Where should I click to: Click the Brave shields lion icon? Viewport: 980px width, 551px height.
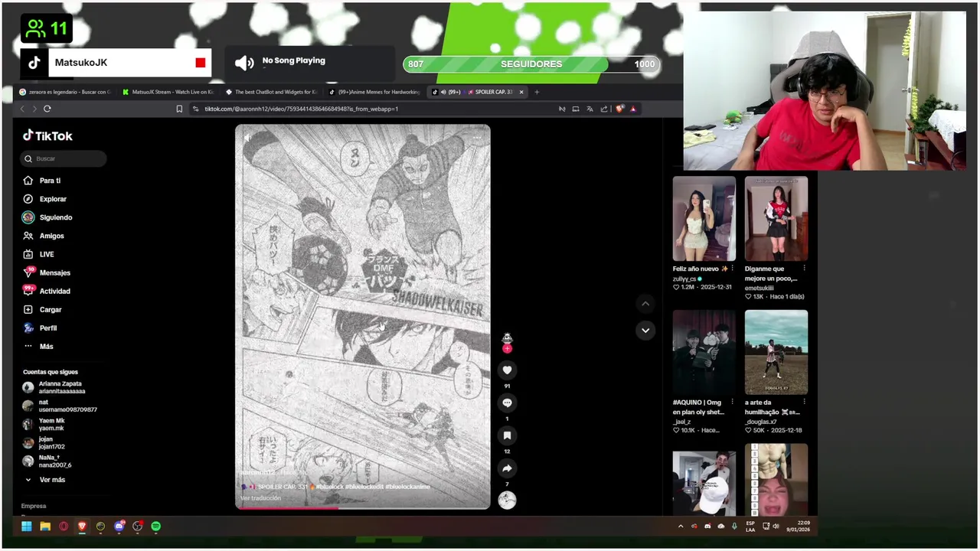[x=619, y=109]
